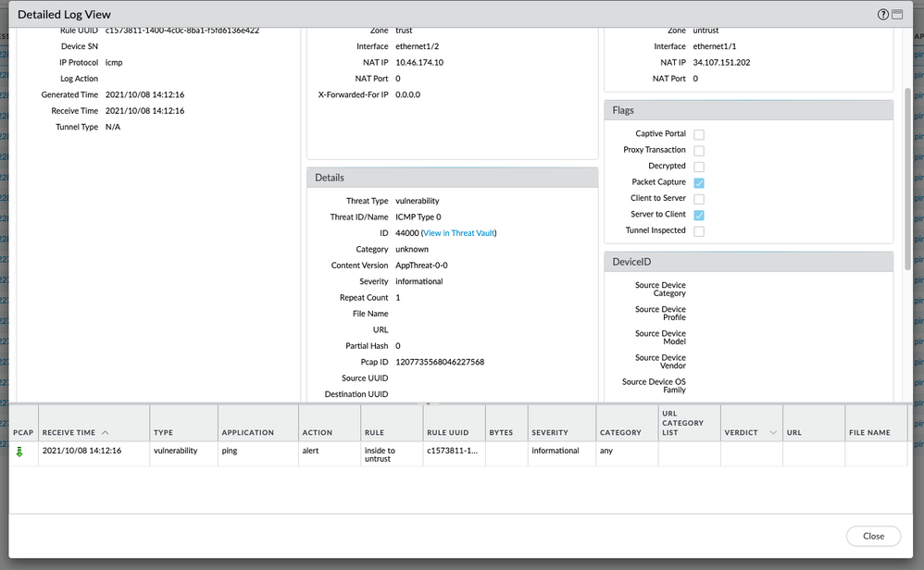Click the "inside to untrust" rule cell

click(380, 454)
